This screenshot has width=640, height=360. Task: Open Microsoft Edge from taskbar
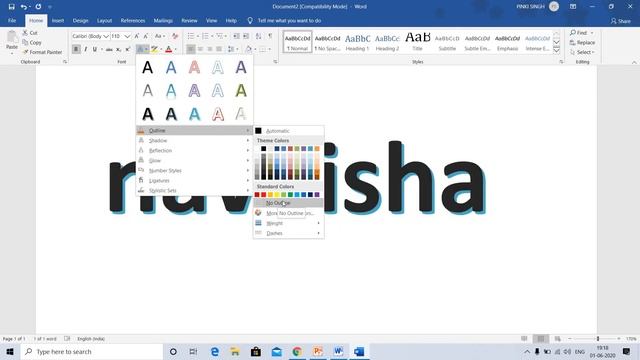coord(215,351)
